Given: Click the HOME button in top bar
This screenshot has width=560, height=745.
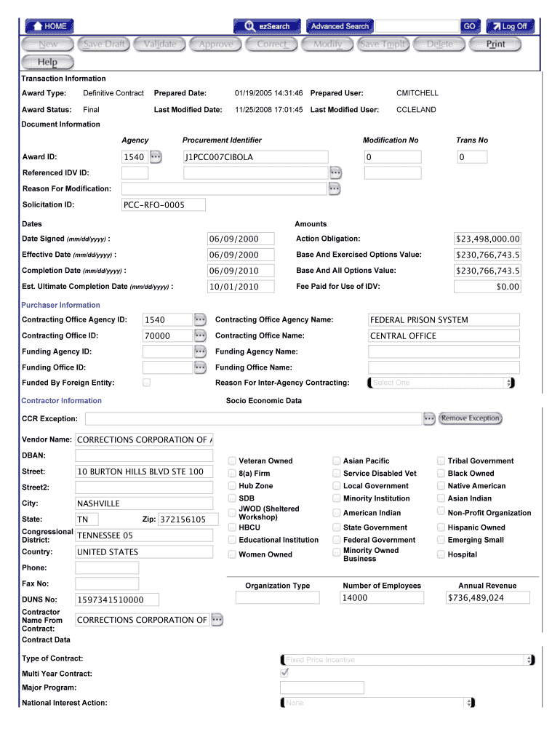Looking at the screenshot, I should [x=49, y=26].
